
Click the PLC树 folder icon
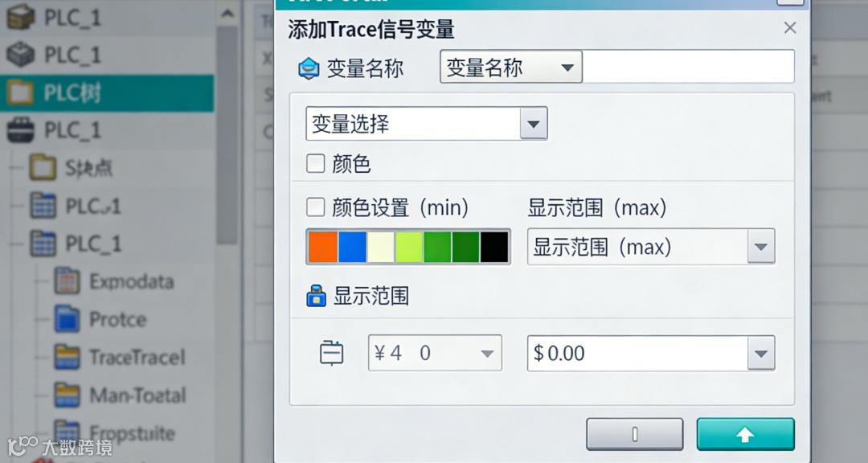(x=20, y=93)
